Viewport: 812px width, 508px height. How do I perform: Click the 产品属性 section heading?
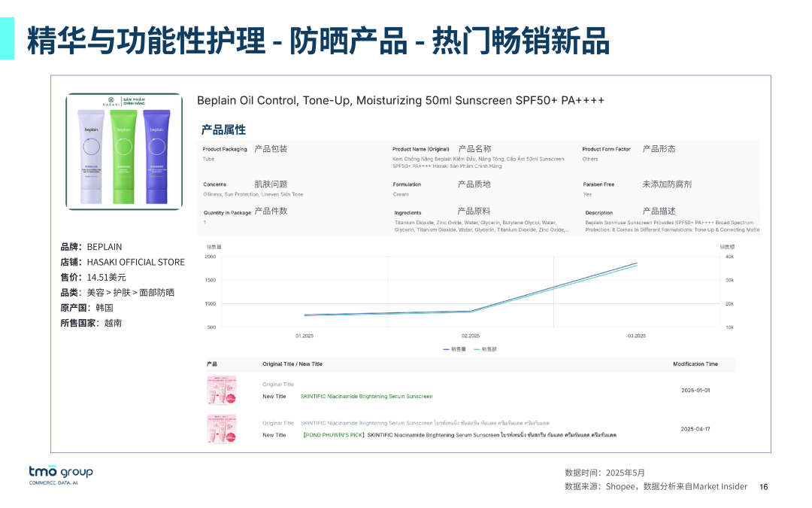(x=223, y=129)
